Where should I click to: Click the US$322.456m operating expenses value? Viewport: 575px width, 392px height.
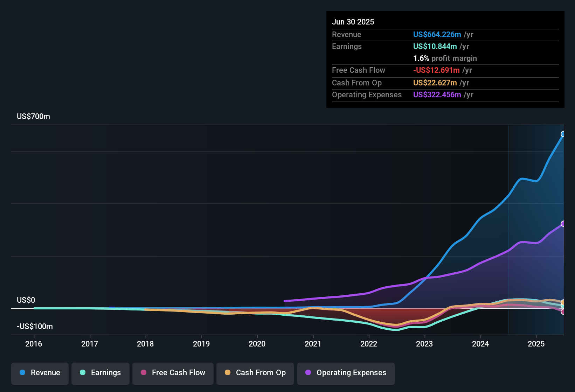(x=437, y=94)
